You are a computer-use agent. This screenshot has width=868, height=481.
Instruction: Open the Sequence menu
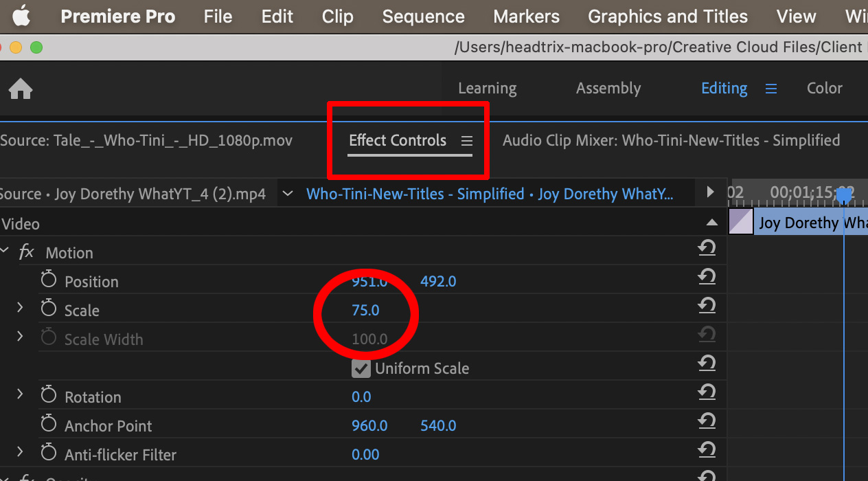[x=423, y=16]
